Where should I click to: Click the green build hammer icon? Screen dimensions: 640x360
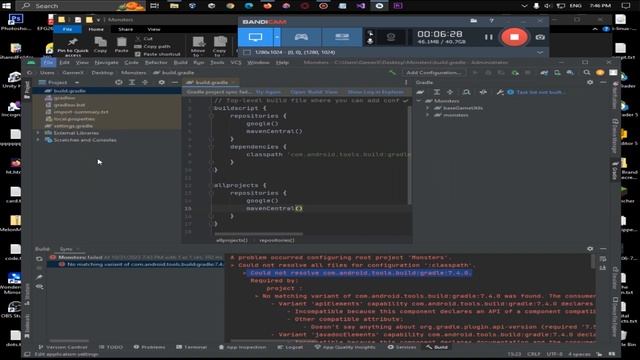392,73
